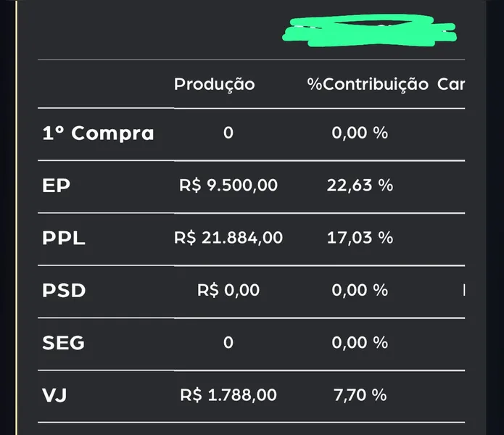Select the 17,03 % contribution value

point(360,238)
